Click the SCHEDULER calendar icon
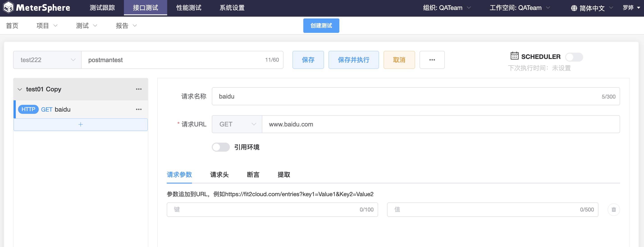Screen dimensions: 644x247 coord(514,56)
